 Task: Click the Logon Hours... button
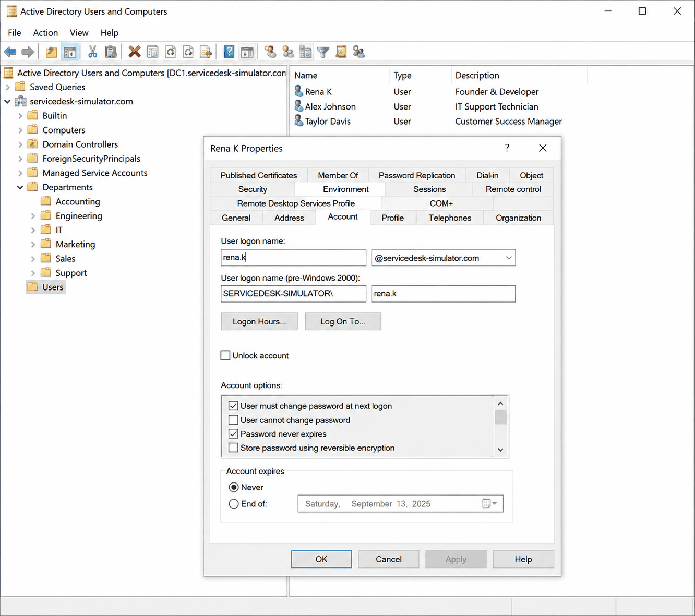[259, 321]
